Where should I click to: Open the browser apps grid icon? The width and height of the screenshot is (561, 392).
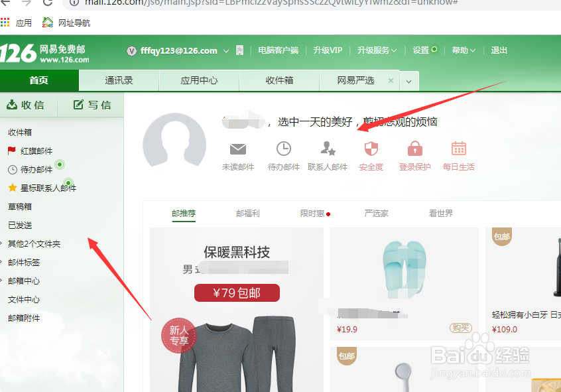pos(5,23)
